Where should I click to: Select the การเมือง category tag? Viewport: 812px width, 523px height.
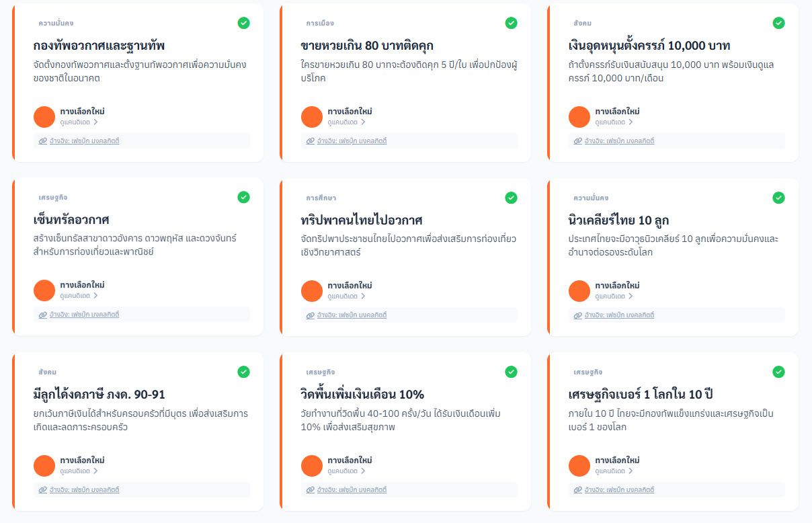click(x=319, y=22)
